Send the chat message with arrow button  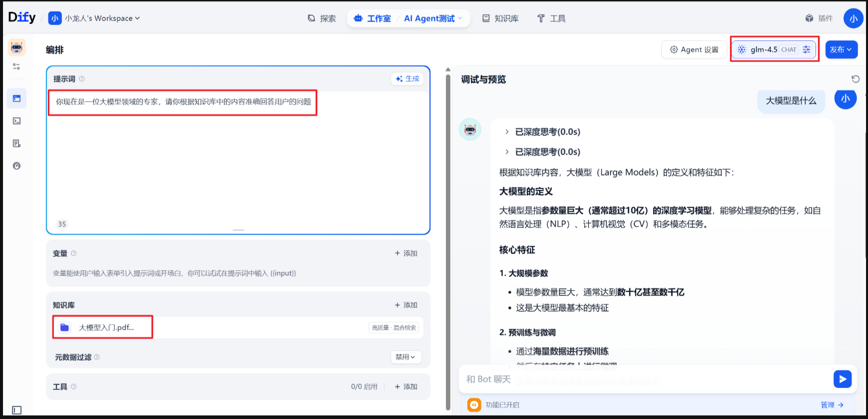click(x=843, y=379)
